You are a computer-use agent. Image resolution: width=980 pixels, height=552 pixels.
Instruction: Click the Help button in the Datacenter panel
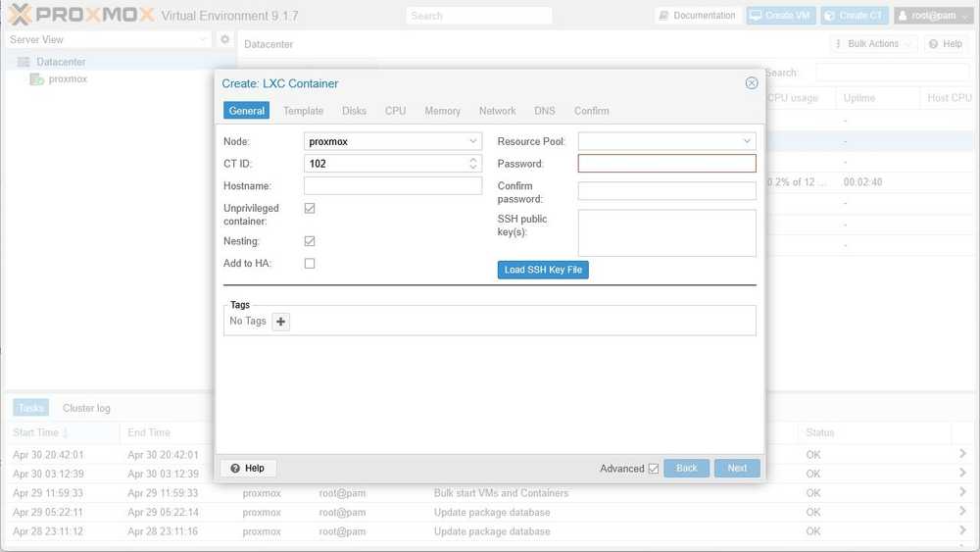pyautogui.click(x=946, y=44)
